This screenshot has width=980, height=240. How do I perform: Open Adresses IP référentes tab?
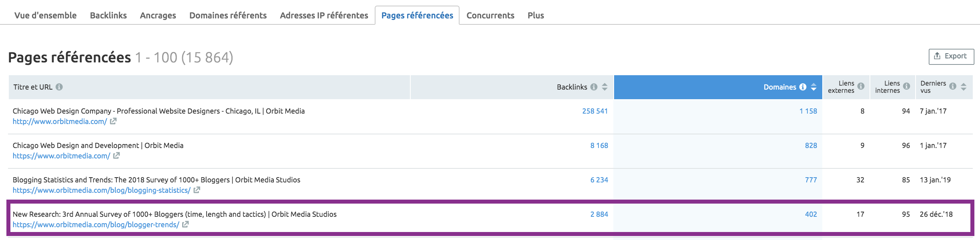pos(324,15)
